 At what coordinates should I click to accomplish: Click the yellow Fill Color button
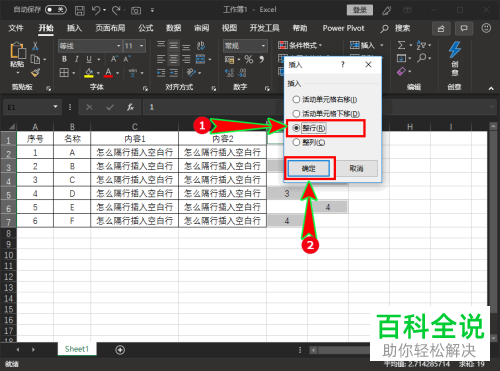[x=89, y=72]
